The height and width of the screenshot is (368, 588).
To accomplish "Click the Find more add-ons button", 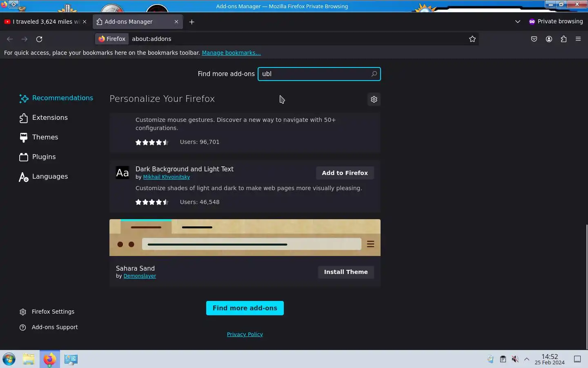I will pos(245,308).
